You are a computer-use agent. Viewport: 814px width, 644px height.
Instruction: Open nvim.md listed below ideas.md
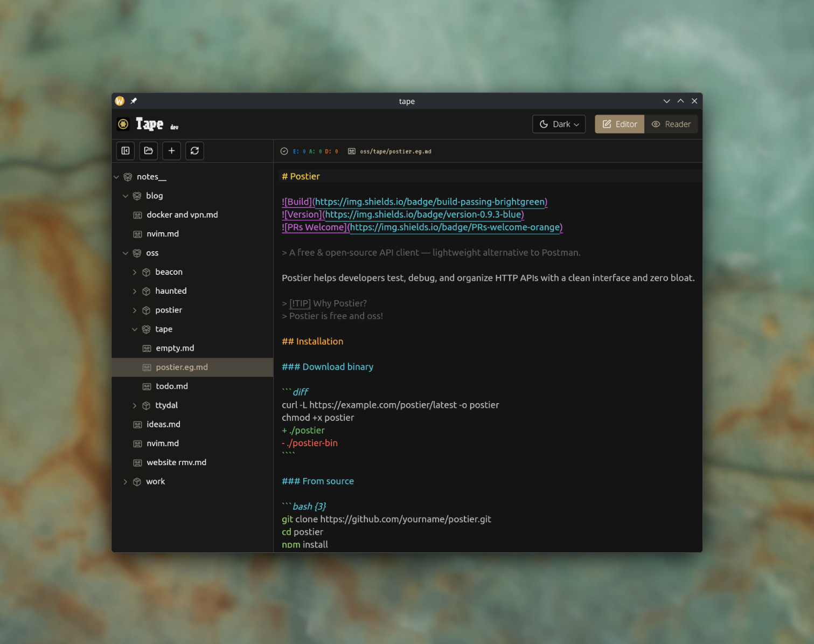163,444
